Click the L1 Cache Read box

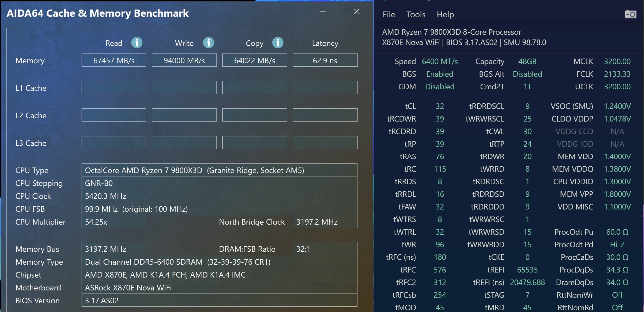[114, 88]
